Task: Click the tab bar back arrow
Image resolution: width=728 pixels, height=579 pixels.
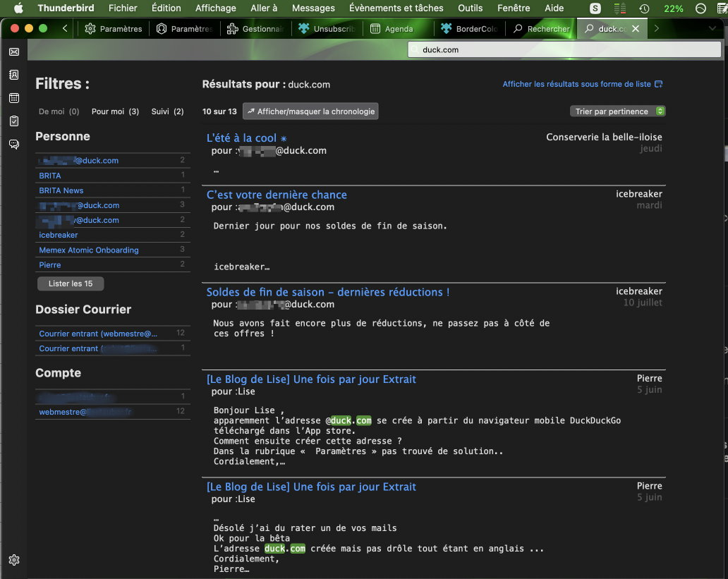Action: tap(65, 29)
